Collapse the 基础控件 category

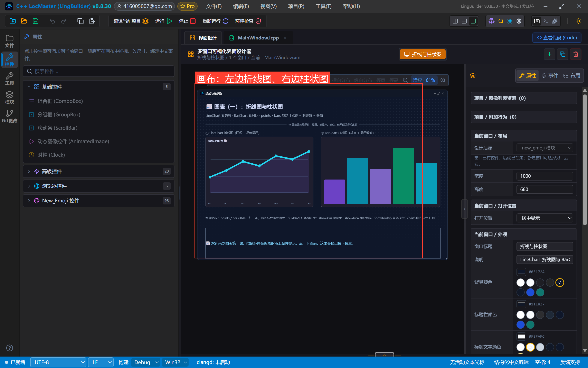99,87
